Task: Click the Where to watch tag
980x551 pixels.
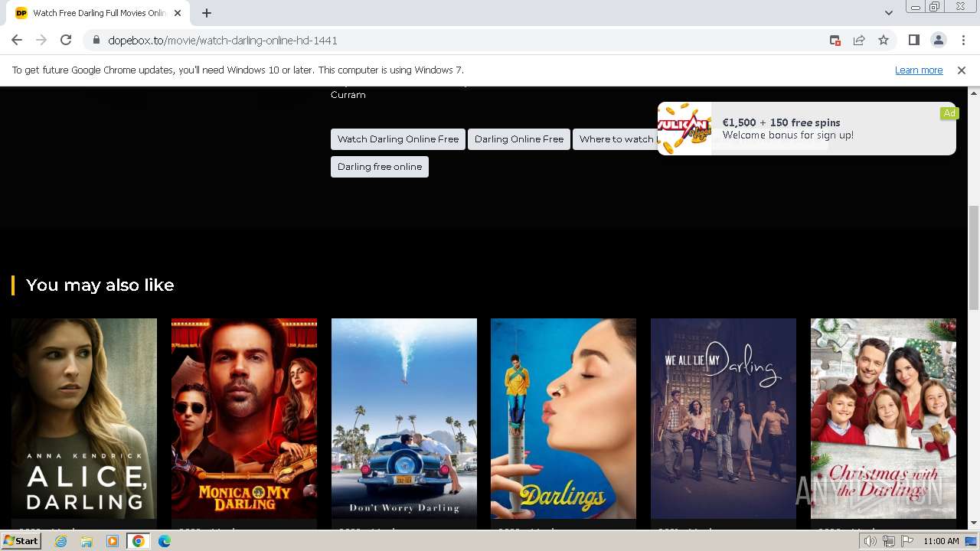Action: coord(615,139)
